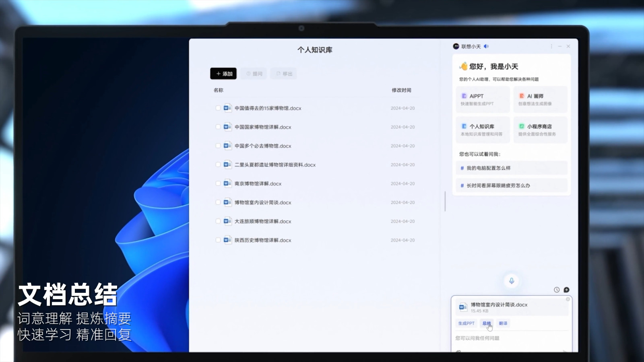Open the AiPPT card
Image resolution: width=644 pixels, height=362 pixels.
click(483, 99)
